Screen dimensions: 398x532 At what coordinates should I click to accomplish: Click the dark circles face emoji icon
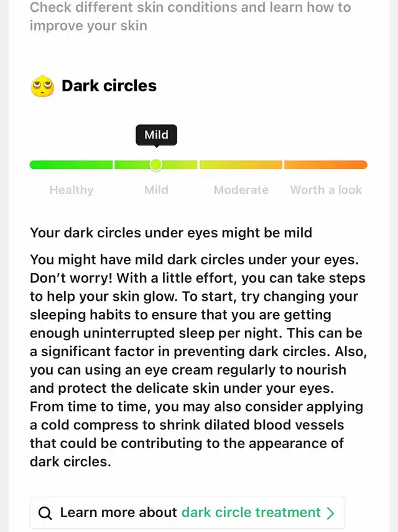coord(42,86)
